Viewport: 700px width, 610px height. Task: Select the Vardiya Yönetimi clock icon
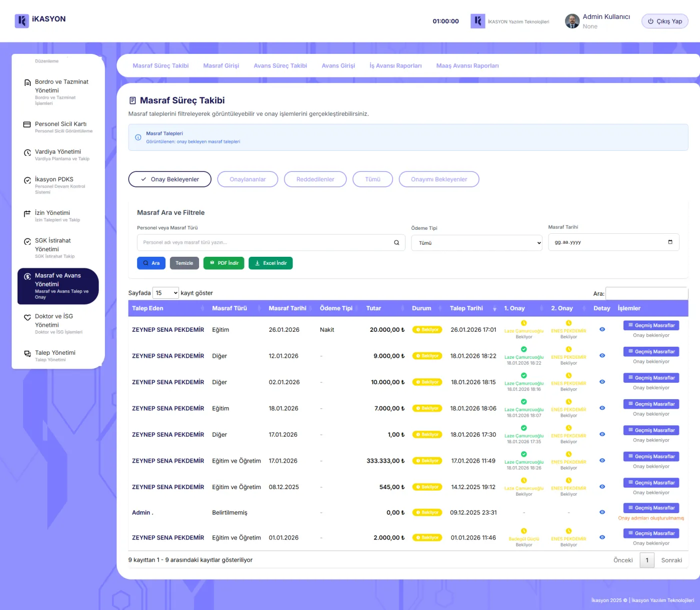[x=27, y=152]
